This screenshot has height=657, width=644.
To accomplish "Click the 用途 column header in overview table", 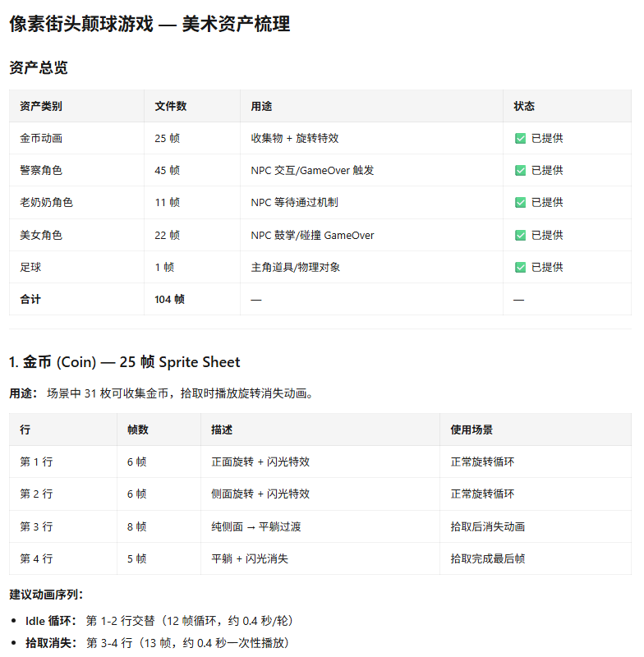I will click(x=371, y=106).
